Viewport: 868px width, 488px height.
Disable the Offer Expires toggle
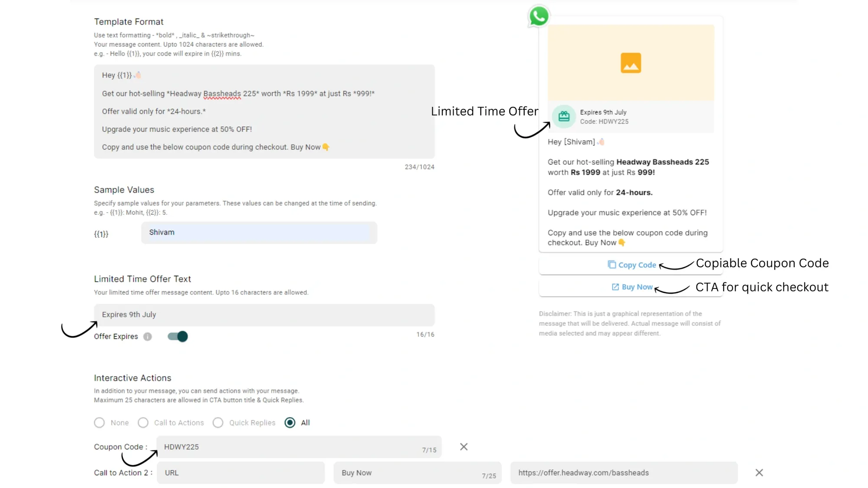pyautogui.click(x=178, y=337)
